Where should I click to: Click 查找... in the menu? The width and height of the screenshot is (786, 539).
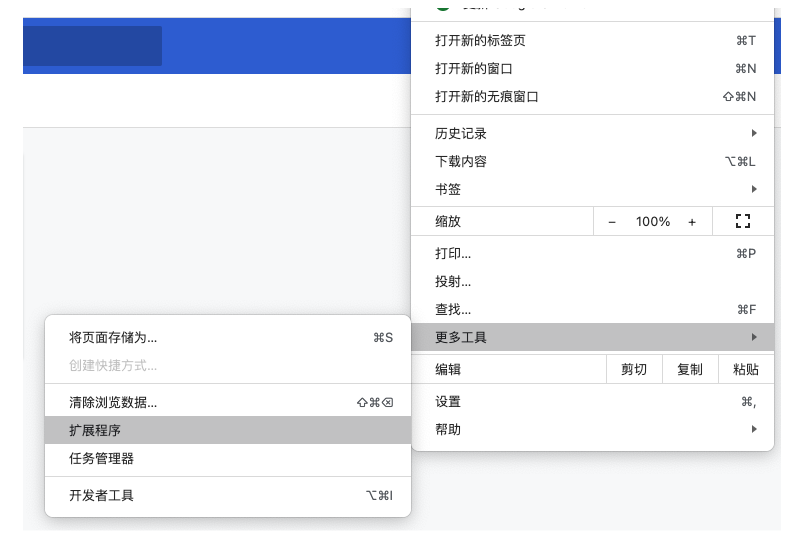pyautogui.click(x=453, y=309)
